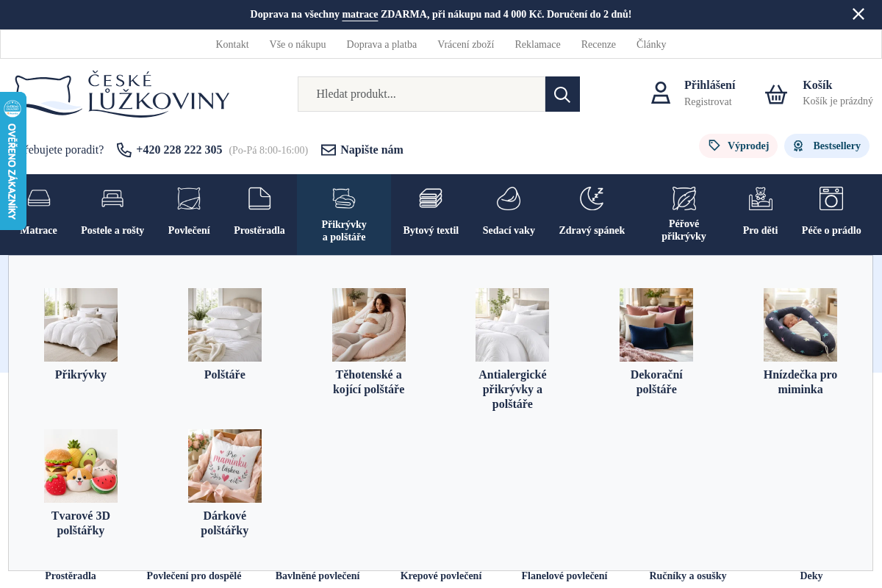The height and width of the screenshot is (588, 882).
Task: Open Dekorační polštáře category thumbnail
Action: point(656,325)
